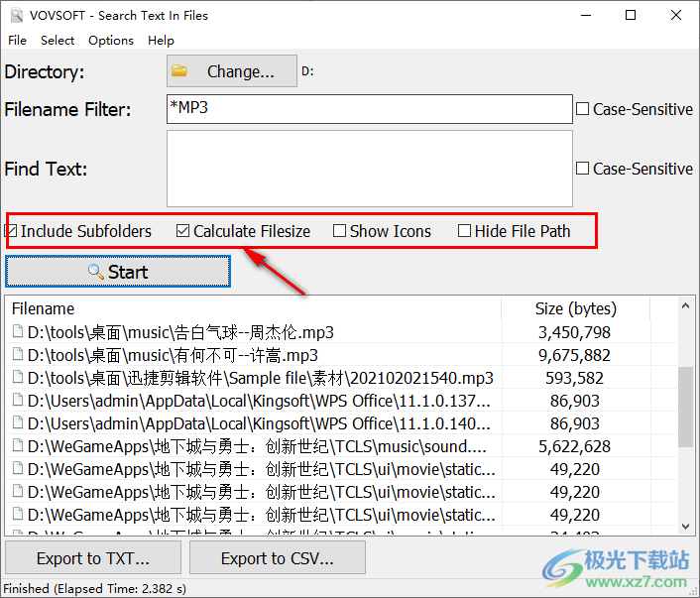Viewport: 700px width, 598px height.
Task: Click the Filename column header
Action: (x=254, y=308)
